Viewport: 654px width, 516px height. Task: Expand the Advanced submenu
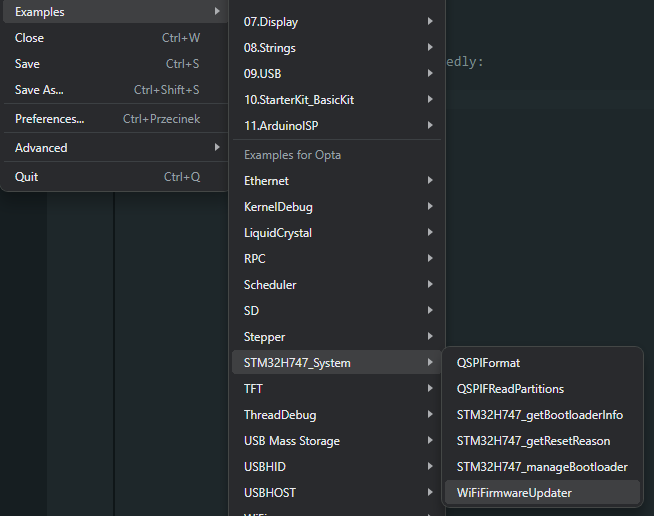tap(116, 148)
